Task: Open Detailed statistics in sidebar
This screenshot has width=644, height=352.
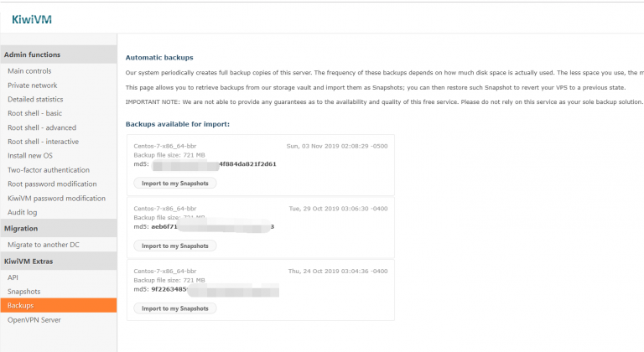Action: coord(35,100)
